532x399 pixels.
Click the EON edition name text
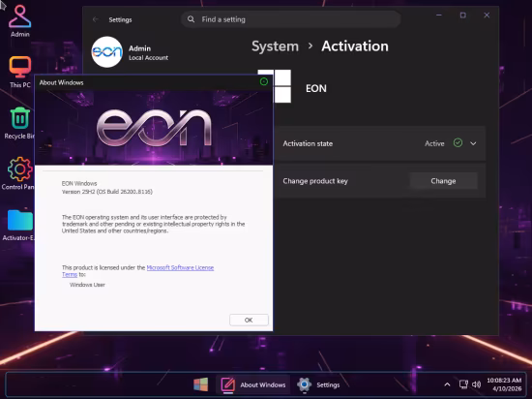tap(316, 88)
